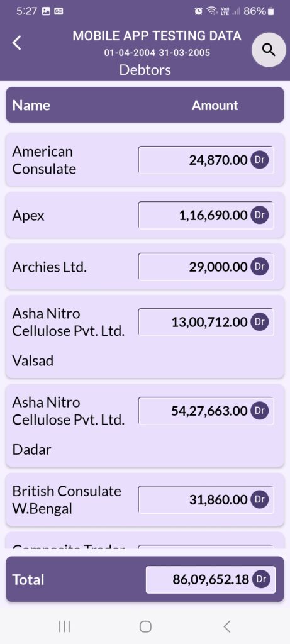This screenshot has width=290, height=644.
Task: Tap Dr badge on Archies Ltd. row
Action: (x=260, y=267)
